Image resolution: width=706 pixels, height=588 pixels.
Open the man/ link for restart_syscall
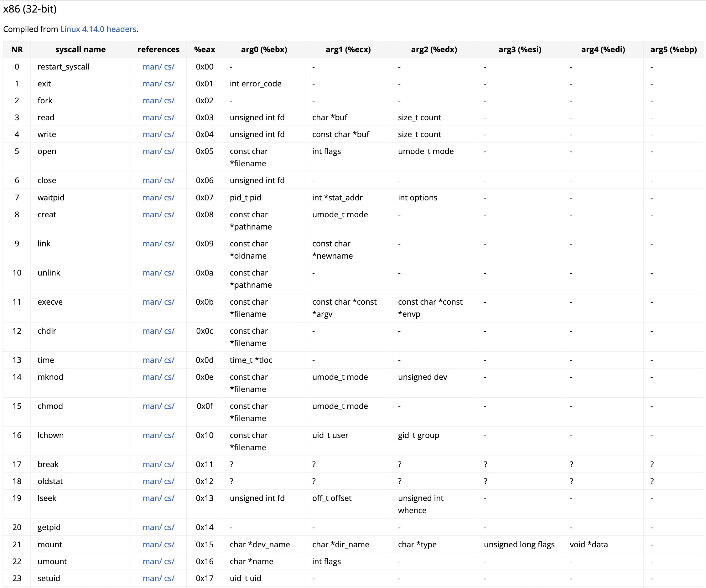[x=152, y=67]
